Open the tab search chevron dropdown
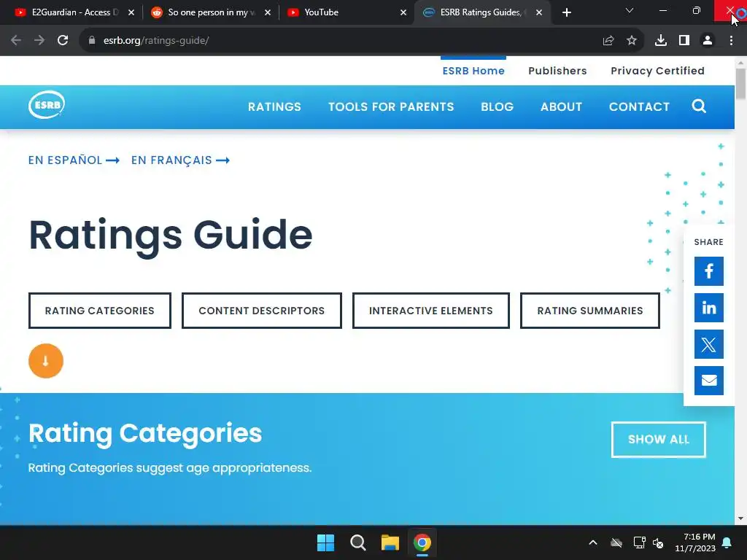Viewport: 747px width, 560px height. coord(630,10)
